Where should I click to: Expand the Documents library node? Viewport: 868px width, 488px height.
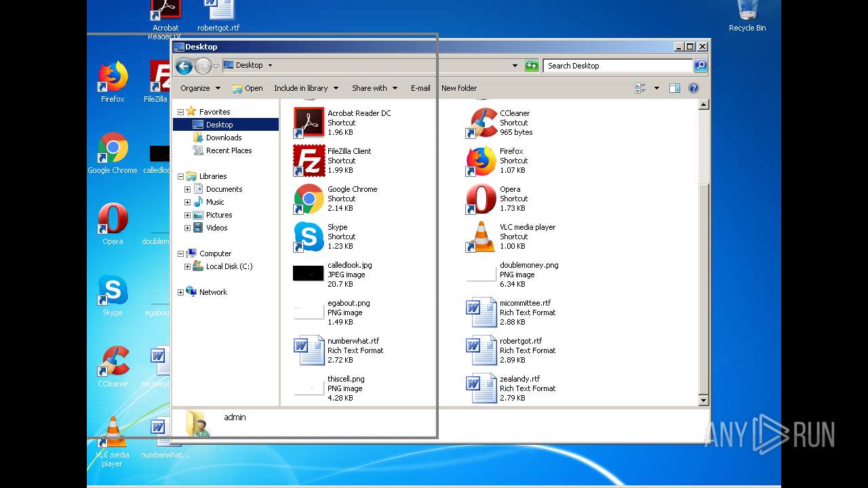pyautogui.click(x=188, y=189)
